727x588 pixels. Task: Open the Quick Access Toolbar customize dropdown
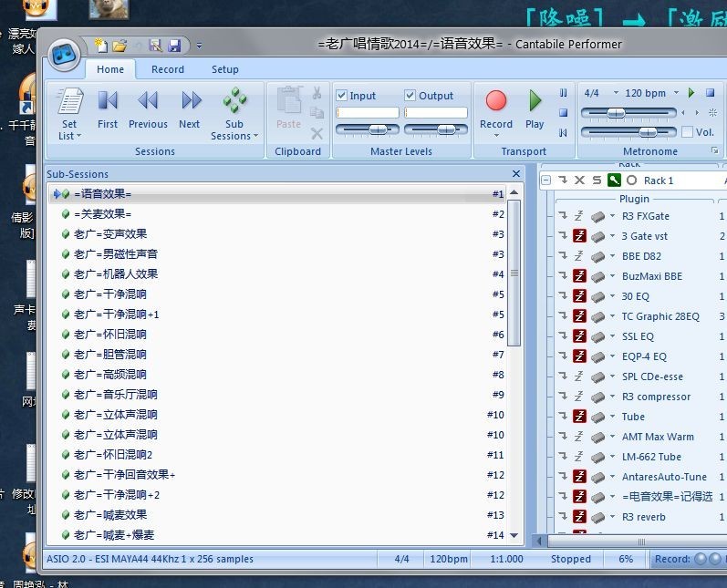pyautogui.click(x=199, y=46)
